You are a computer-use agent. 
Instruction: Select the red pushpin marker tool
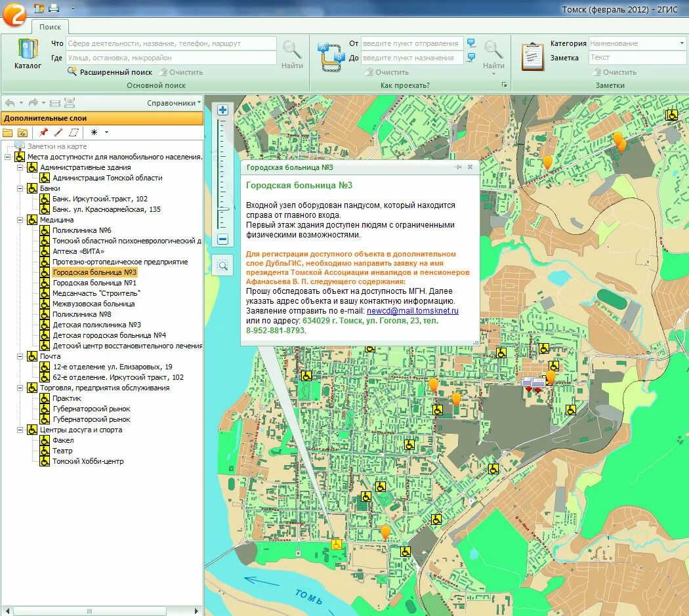[43, 132]
